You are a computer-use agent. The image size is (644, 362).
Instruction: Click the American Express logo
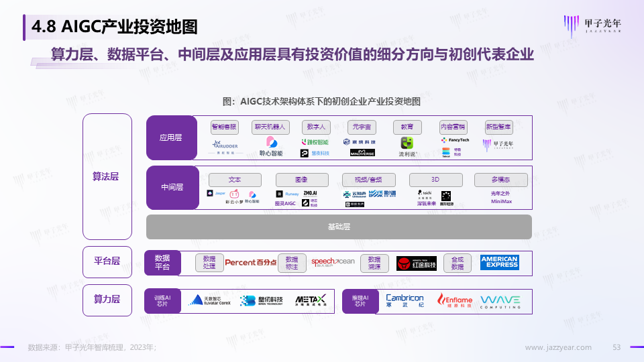coord(499,262)
